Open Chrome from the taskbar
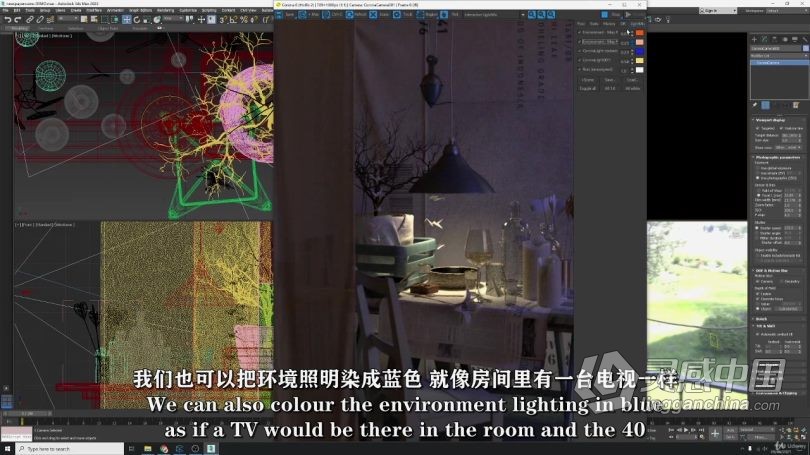Screen dimensions: 810x455 click(x=164, y=449)
